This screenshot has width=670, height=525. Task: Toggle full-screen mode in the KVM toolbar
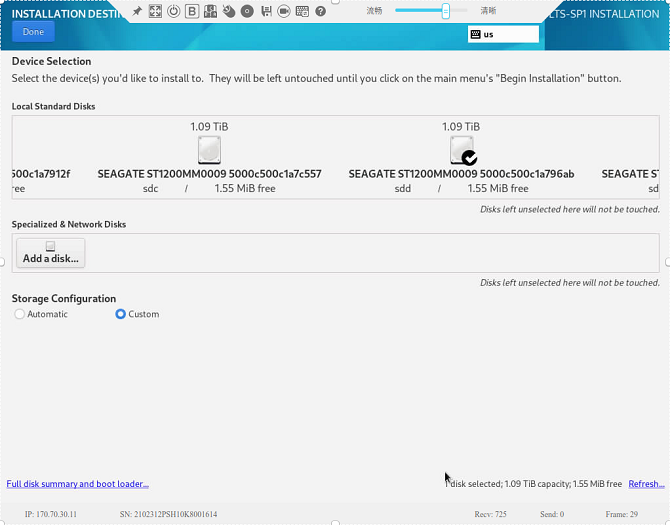pos(155,11)
